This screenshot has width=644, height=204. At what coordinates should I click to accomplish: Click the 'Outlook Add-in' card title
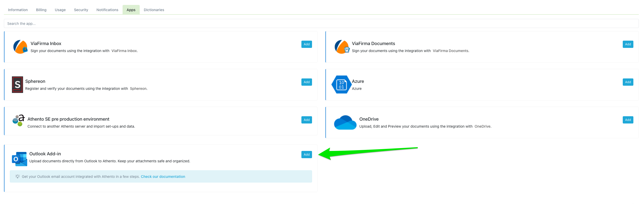point(45,154)
